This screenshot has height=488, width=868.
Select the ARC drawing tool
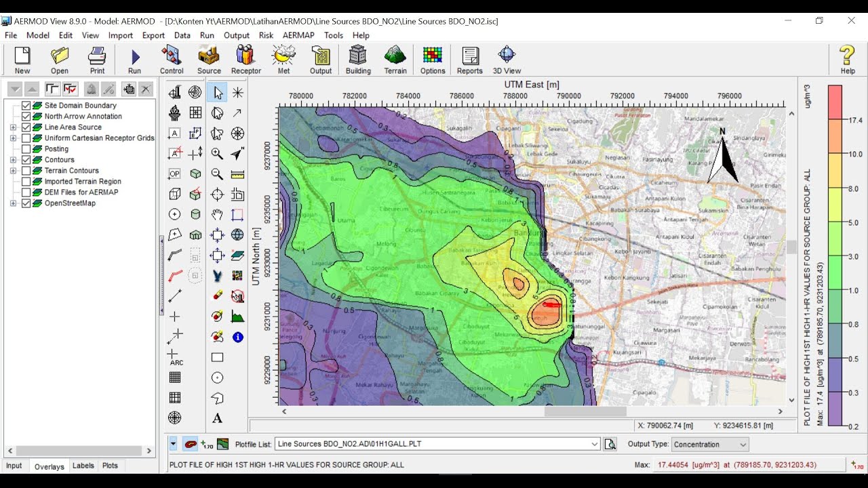point(175,357)
